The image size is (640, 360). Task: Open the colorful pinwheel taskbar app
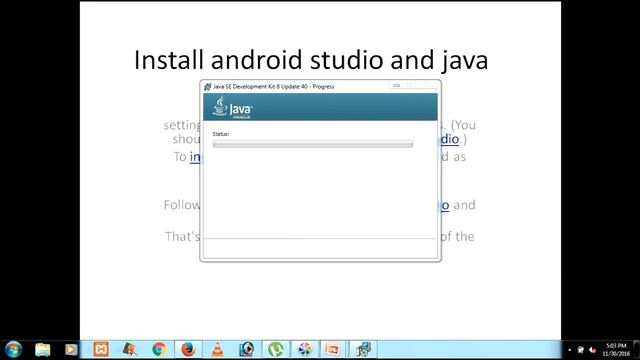click(x=304, y=349)
